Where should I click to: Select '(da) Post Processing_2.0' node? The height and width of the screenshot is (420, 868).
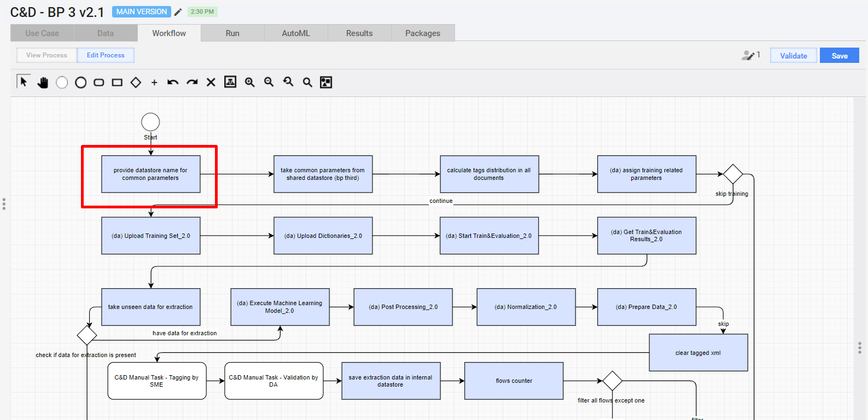pyautogui.click(x=403, y=307)
